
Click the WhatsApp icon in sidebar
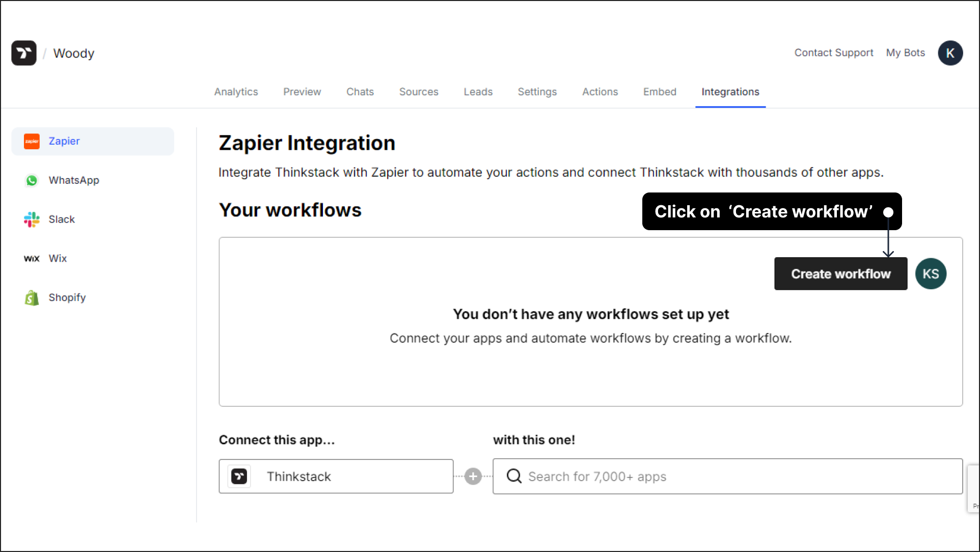(32, 180)
